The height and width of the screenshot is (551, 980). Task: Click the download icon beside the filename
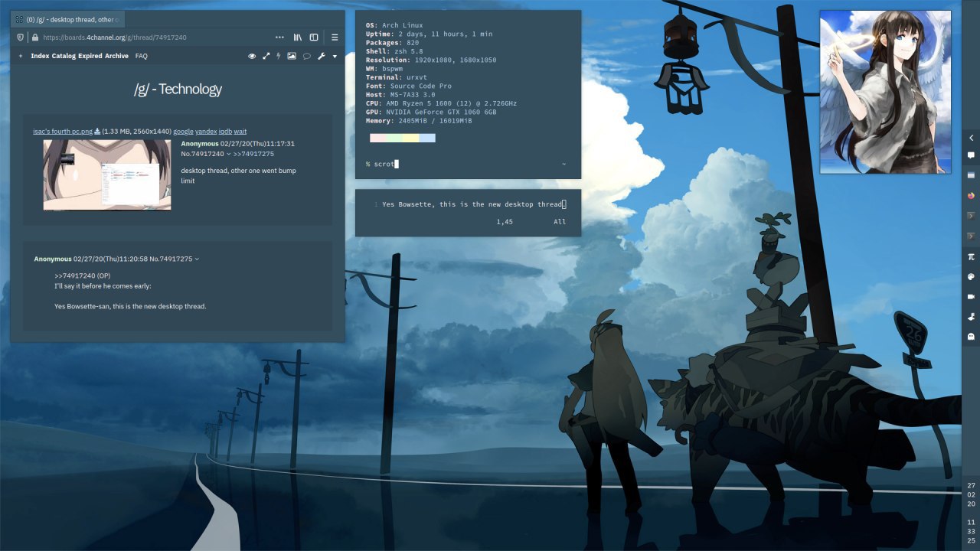click(97, 132)
